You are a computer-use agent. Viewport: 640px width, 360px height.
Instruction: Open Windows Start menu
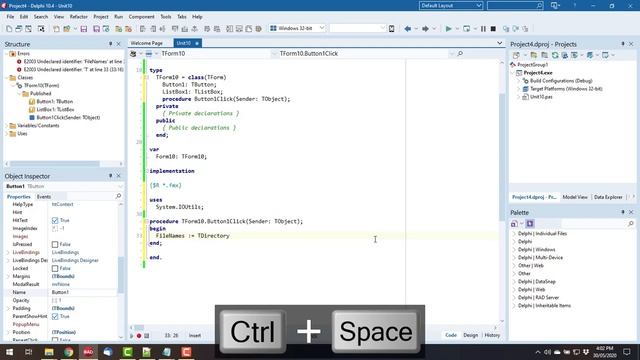click(9, 352)
